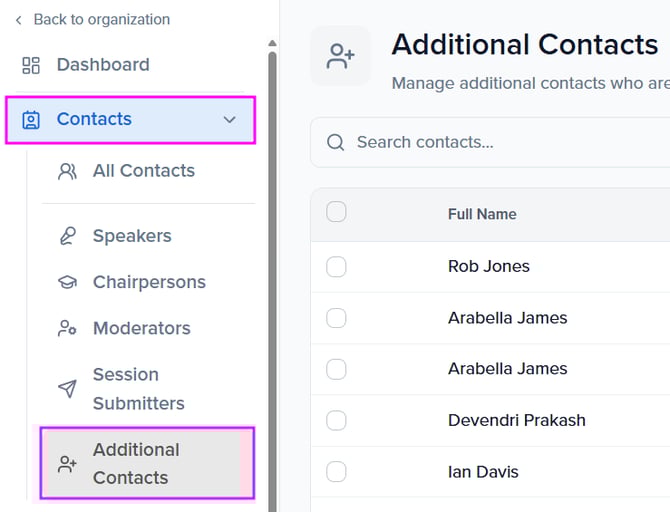Collapse the Contacts section chevron
Screen dimensions: 670x512
pyautogui.click(x=230, y=120)
